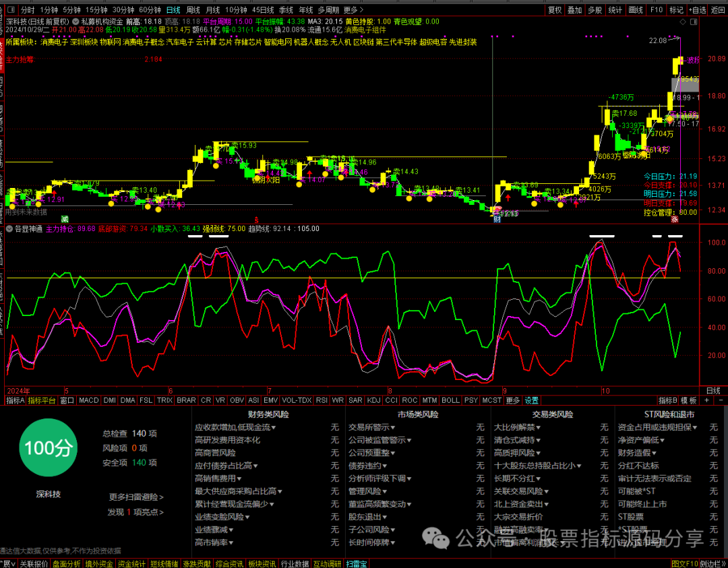Image resolution: width=728 pixels, height=568 pixels.
Task: Click the 标记 mark button
Action: (x=677, y=9)
